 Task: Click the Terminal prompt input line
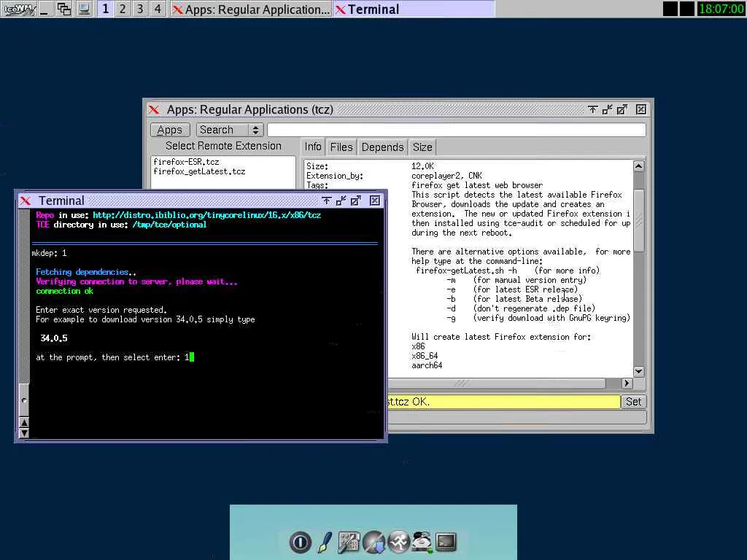(x=115, y=357)
